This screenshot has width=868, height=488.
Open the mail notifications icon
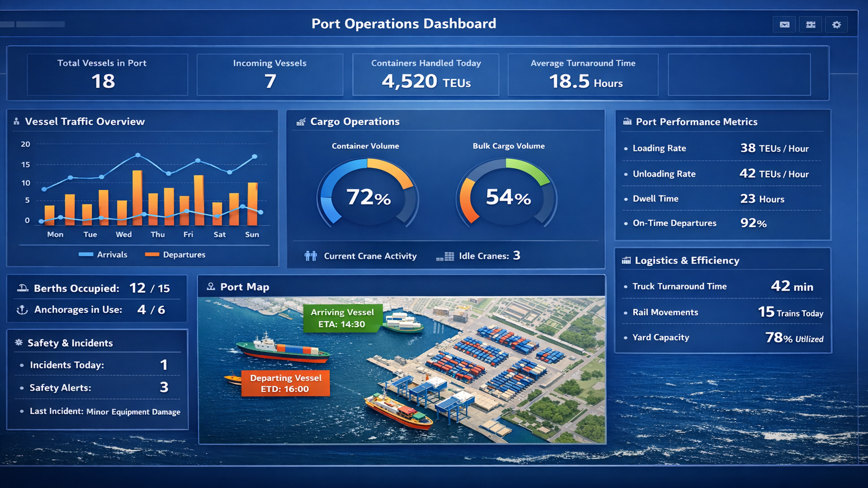coord(783,24)
